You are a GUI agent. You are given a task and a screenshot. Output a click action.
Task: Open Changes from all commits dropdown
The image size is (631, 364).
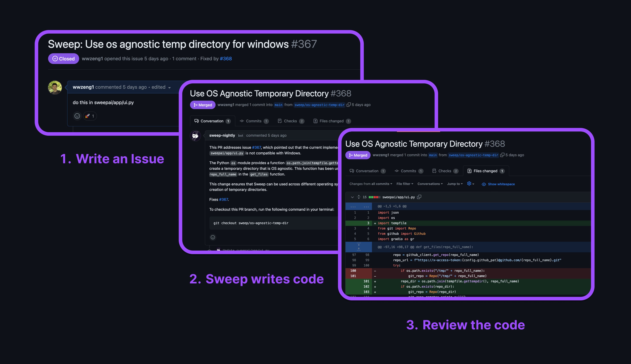click(370, 184)
